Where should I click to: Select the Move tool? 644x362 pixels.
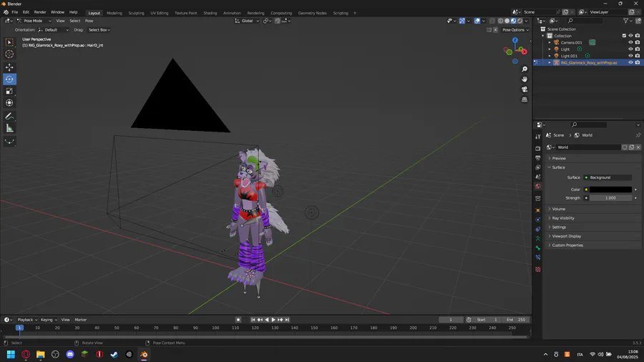(x=9, y=67)
